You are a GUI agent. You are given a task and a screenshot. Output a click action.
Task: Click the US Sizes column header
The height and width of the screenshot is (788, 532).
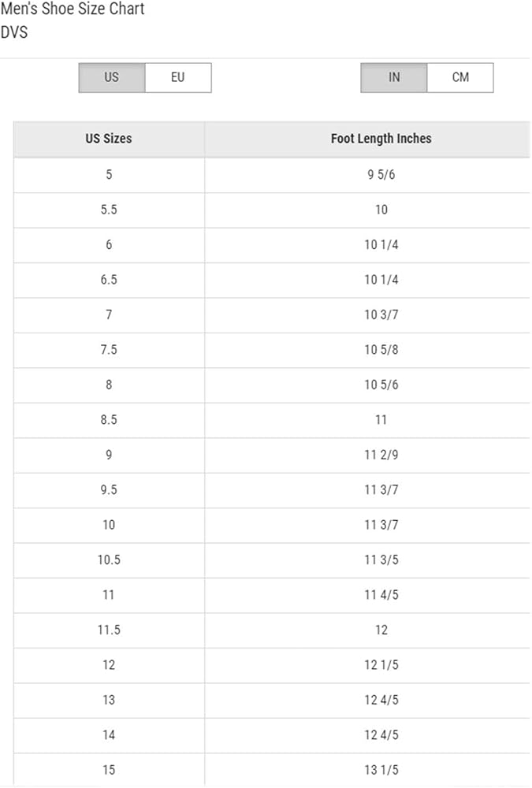pyautogui.click(x=109, y=139)
